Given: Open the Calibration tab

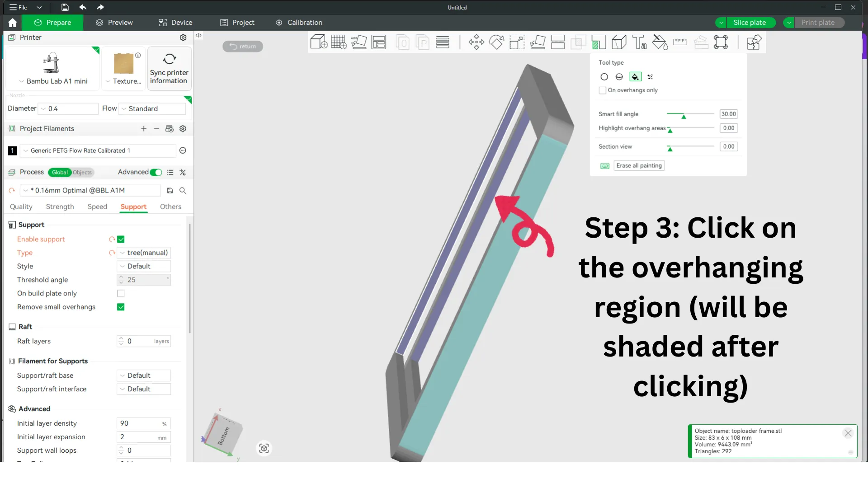Looking at the screenshot, I should tap(299, 23).
